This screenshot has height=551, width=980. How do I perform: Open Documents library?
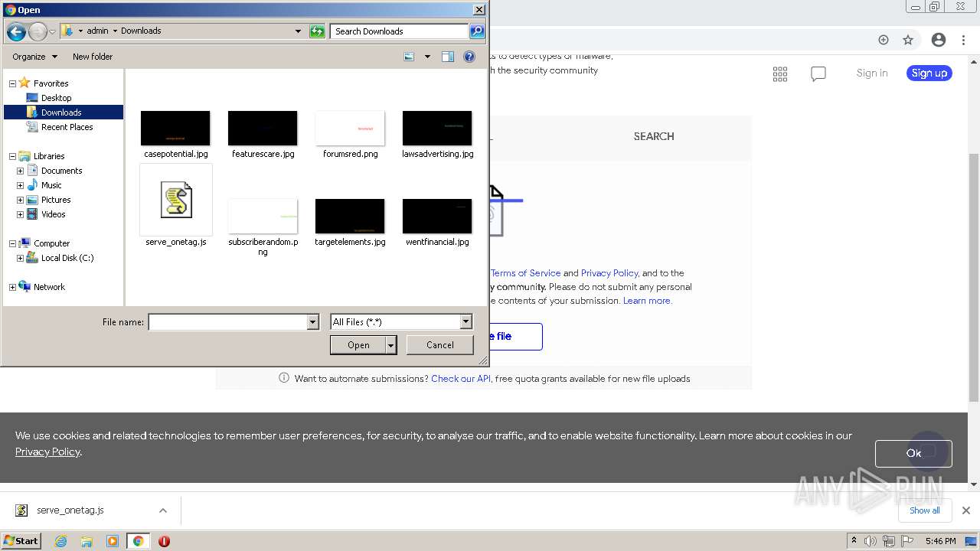click(61, 171)
